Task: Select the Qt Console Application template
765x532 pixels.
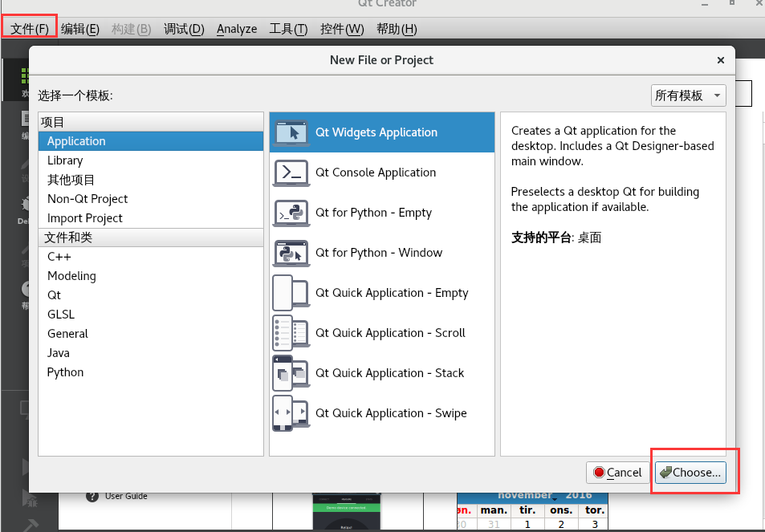Action: coord(377,173)
